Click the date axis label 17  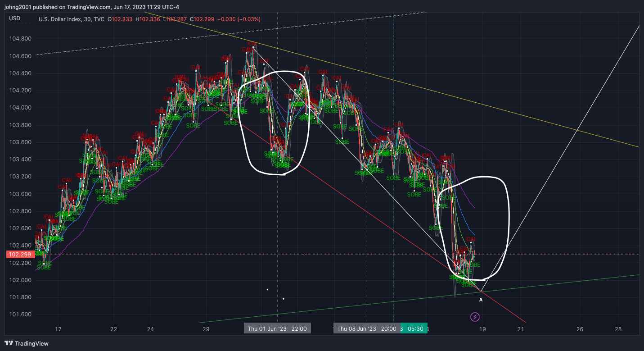click(x=58, y=329)
